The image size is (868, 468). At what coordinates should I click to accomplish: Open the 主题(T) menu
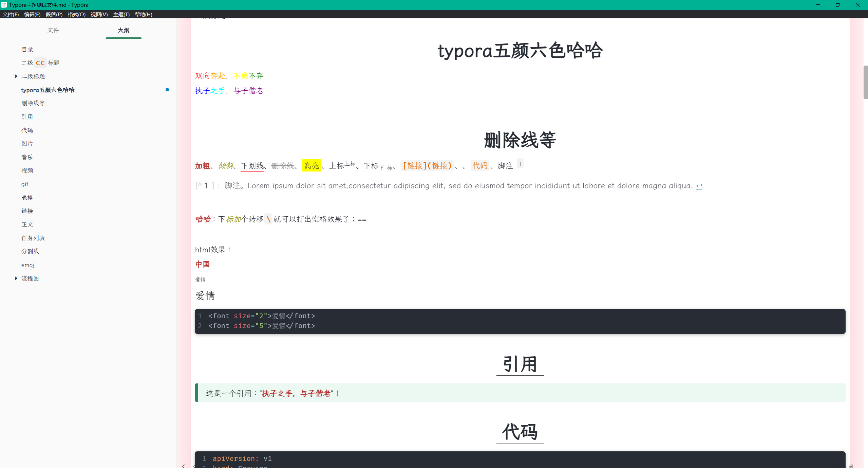tap(121, 14)
